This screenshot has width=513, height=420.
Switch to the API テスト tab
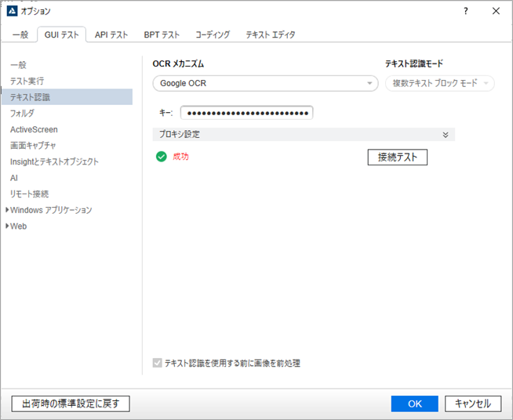tap(111, 34)
